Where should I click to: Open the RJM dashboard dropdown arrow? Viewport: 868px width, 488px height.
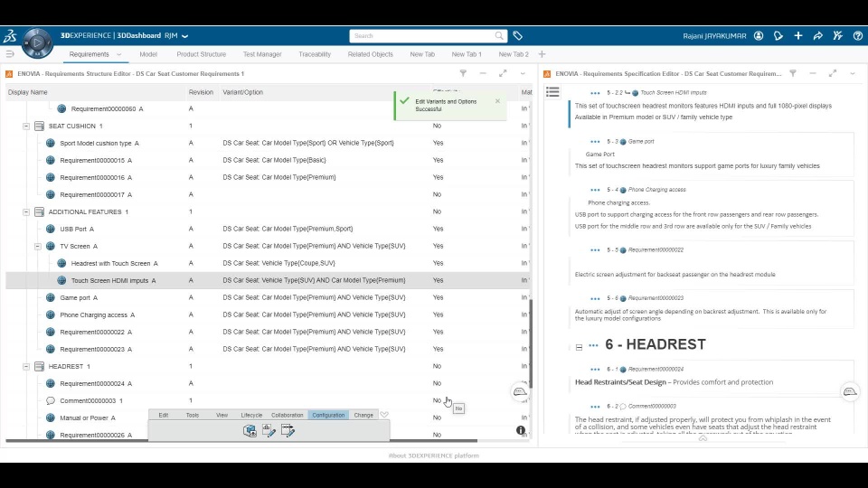(184, 36)
